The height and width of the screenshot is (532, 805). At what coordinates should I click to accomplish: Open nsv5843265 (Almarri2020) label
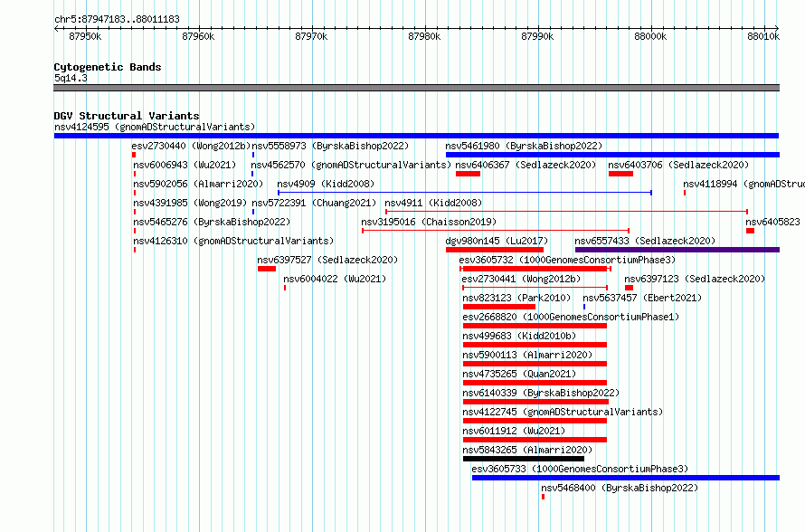527,450
